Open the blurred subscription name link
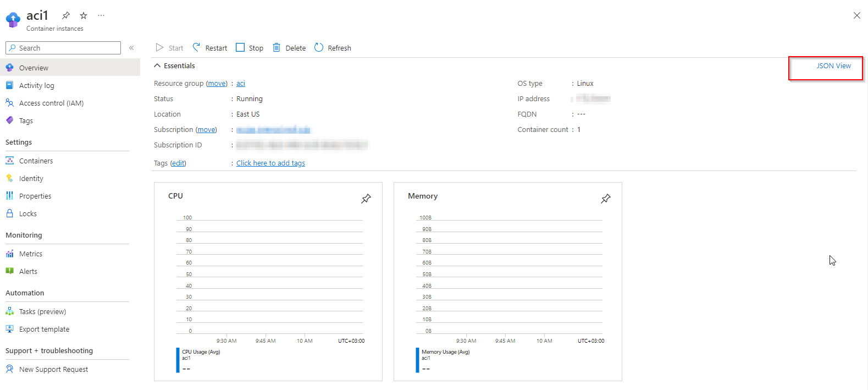 [273, 130]
